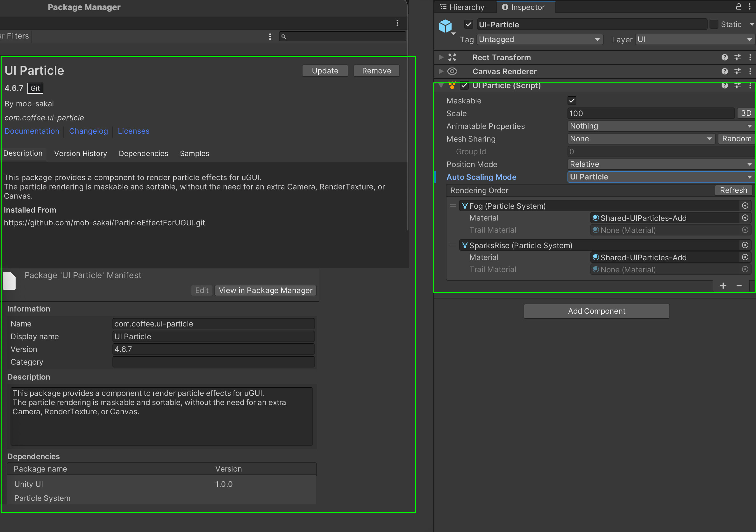Click the Update button for UI Particle package
The height and width of the screenshot is (532, 756).
325,70
